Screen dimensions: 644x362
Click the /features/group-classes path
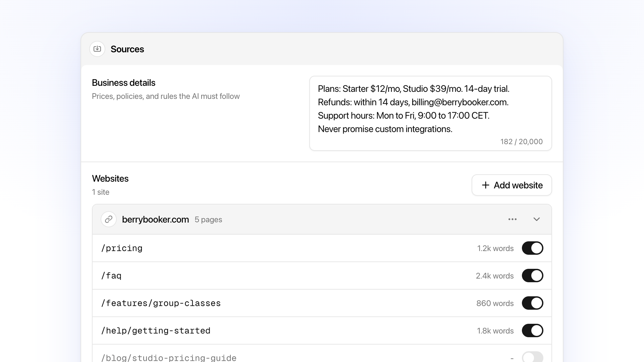click(x=161, y=303)
